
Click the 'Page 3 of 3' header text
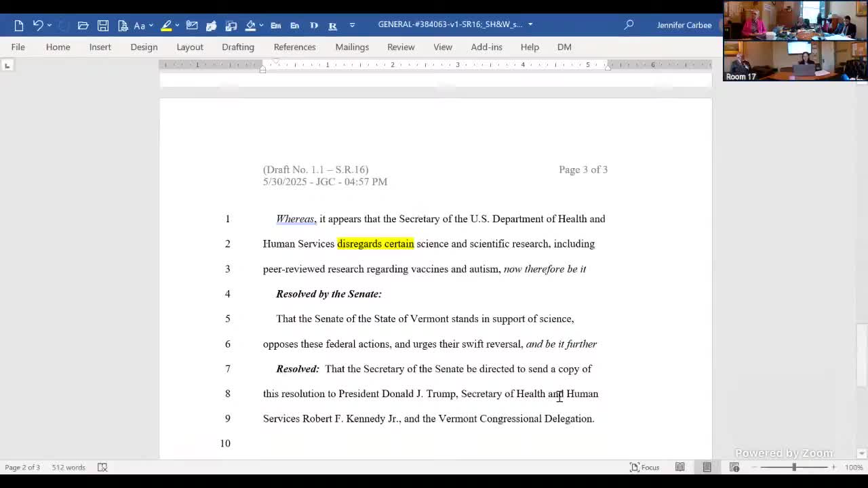(x=583, y=169)
